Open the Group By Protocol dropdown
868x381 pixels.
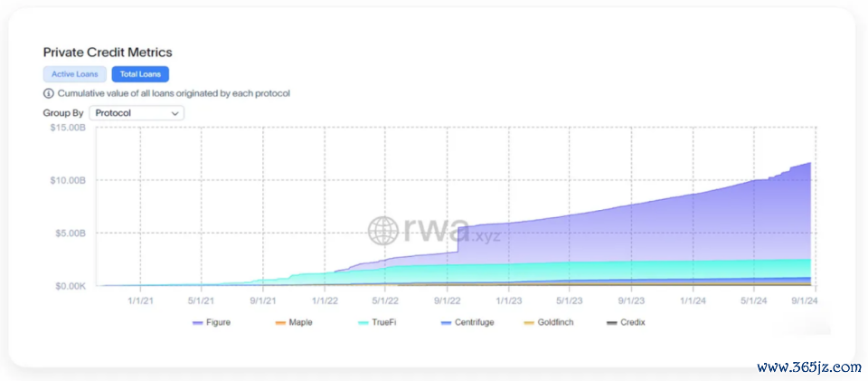pyautogui.click(x=137, y=113)
